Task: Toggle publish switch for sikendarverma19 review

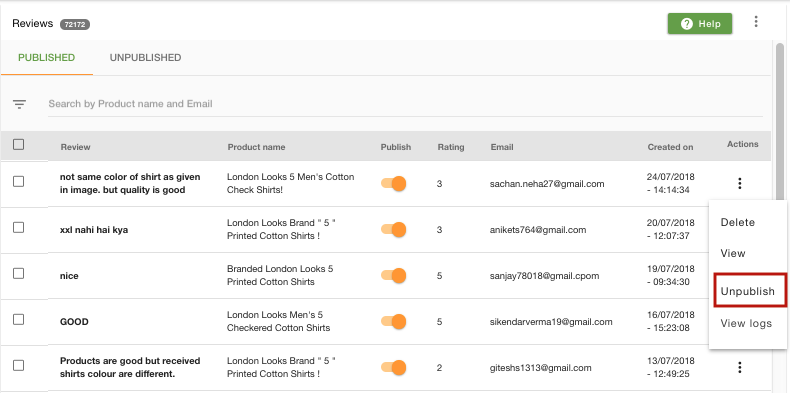Action: point(393,321)
